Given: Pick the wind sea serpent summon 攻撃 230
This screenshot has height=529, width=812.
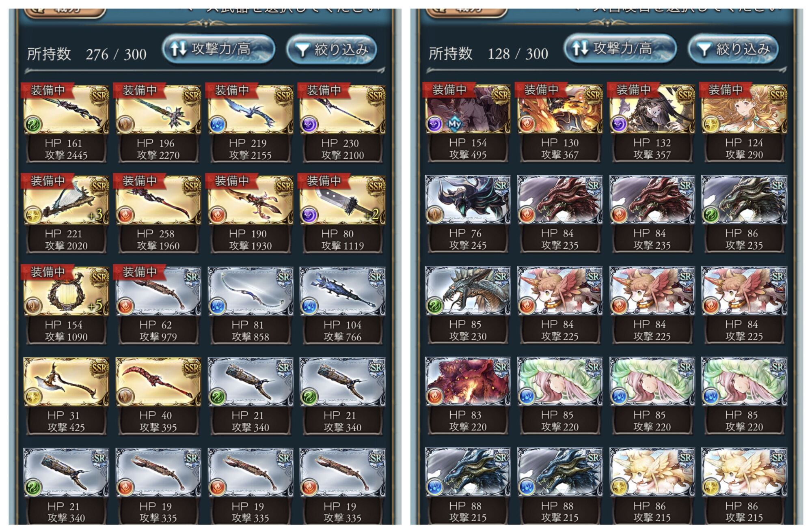Looking at the screenshot, I should click(x=468, y=304).
